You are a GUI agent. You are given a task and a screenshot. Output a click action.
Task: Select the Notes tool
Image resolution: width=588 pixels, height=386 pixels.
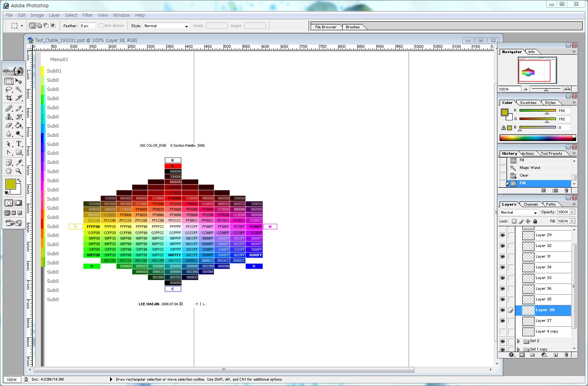coord(9,163)
